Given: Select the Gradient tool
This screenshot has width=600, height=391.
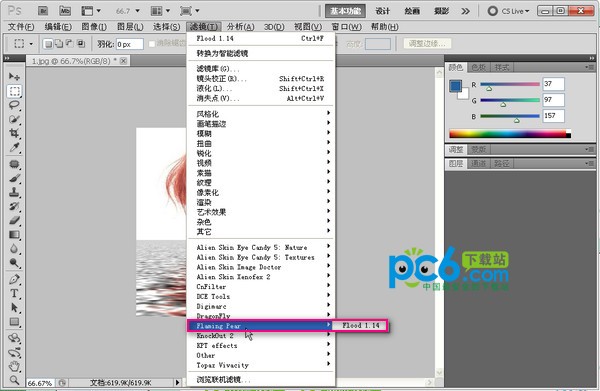Looking at the screenshot, I should 15,235.
